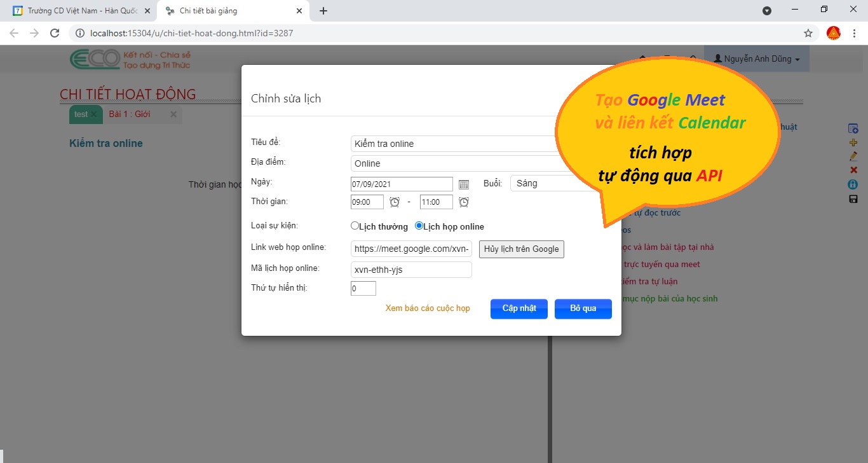
Task: Click the red X delete icon in right sidebar
Action: coord(853,170)
